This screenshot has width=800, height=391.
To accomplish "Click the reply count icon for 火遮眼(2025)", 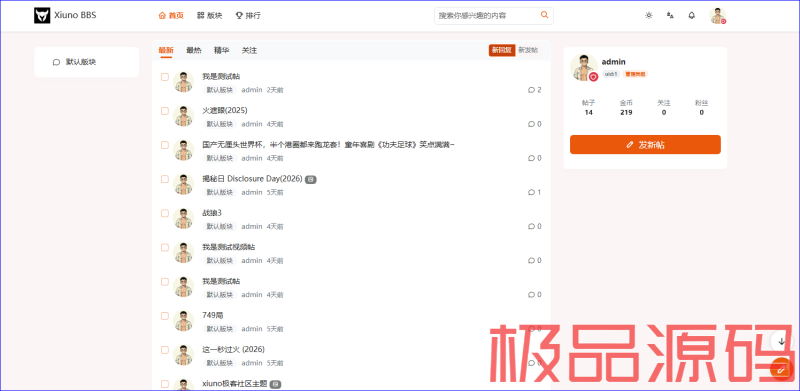I will pos(531,124).
